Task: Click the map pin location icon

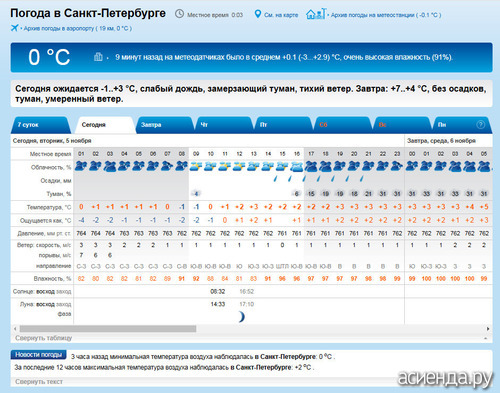Action: pos(257,14)
